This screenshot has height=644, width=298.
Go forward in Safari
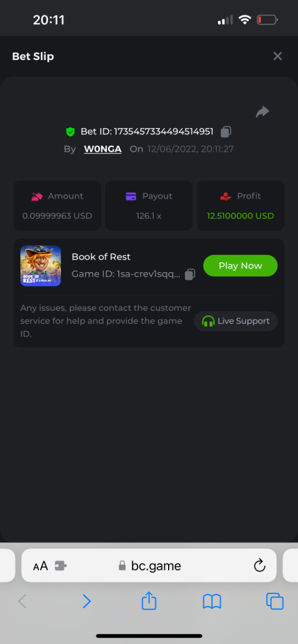tap(86, 601)
